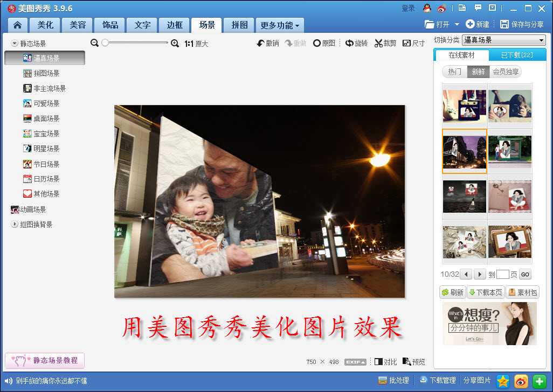Click 下载本页 button
Image resolution: width=553 pixels, height=392 pixels.
pyautogui.click(x=486, y=292)
